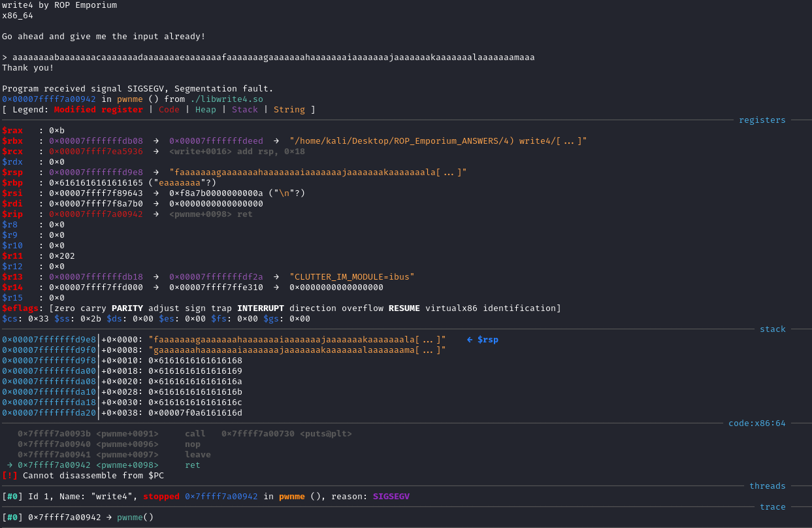The width and height of the screenshot is (812, 528).
Task: Click the SIGSEGV Segmentation fault message
Action: tap(138, 89)
